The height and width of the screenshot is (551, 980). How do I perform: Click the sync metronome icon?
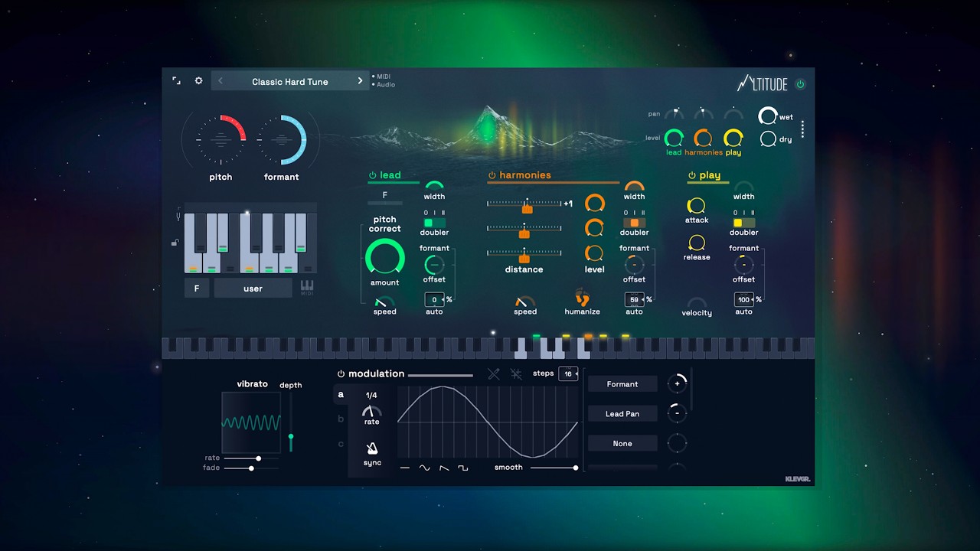(372, 448)
